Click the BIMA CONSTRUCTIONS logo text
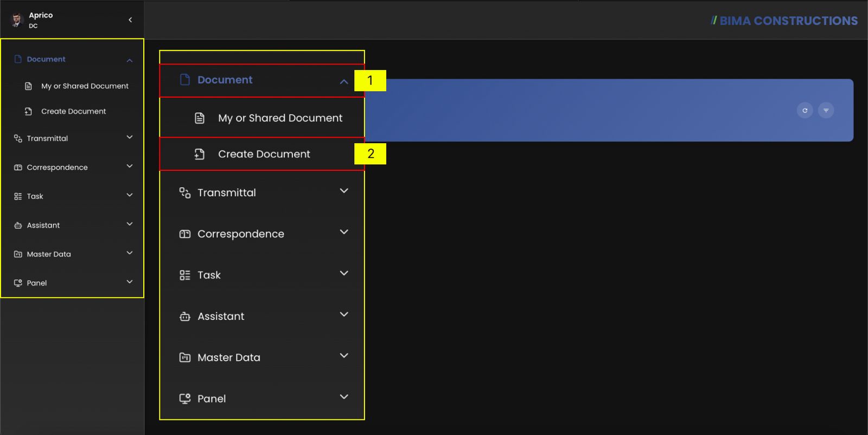868x435 pixels. click(784, 21)
